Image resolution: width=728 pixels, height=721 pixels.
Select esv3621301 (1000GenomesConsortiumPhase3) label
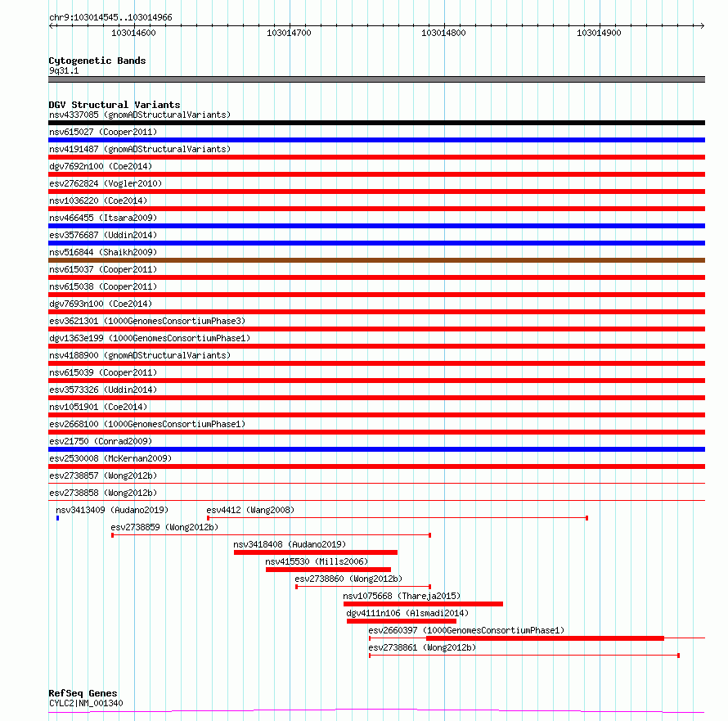[147, 321]
